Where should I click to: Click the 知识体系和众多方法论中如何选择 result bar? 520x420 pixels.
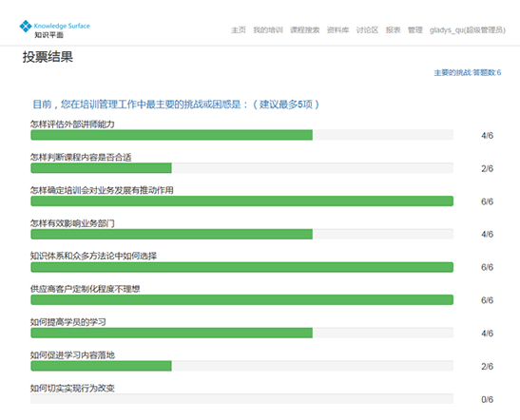[x=242, y=267]
